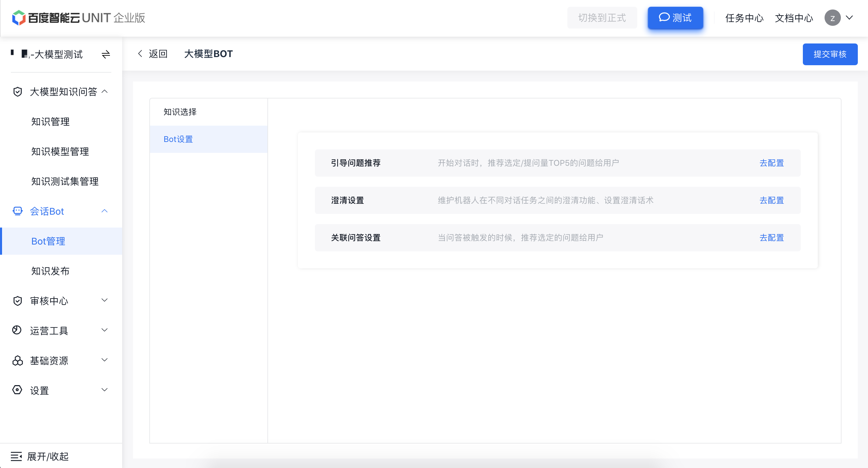
Task: Click the Baidu AI Cloud UNIT logo
Action: pyautogui.click(x=78, y=18)
